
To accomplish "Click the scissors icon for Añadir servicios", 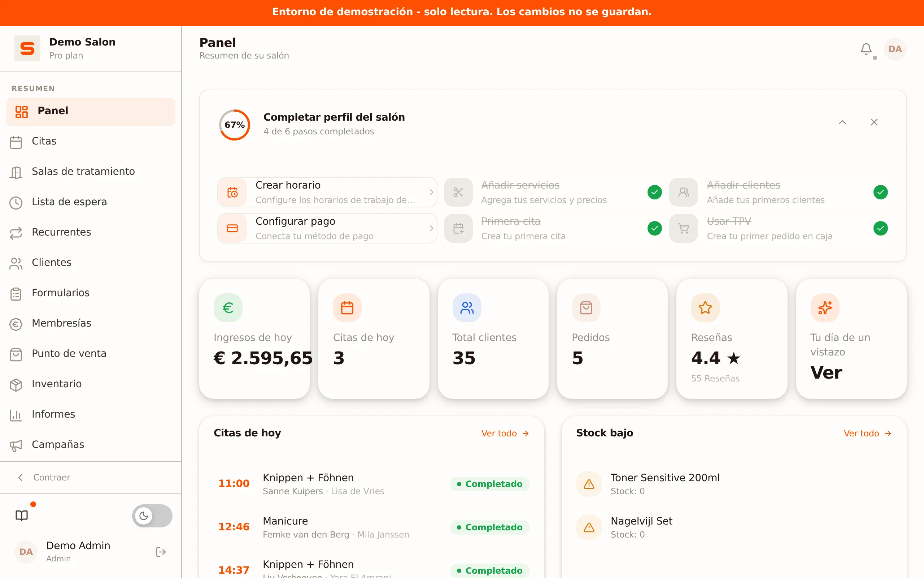I will point(458,192).
